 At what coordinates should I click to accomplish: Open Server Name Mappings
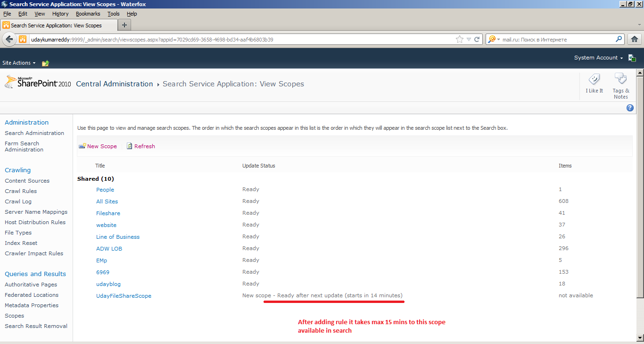pyautogui.click(x=36, y=212)
